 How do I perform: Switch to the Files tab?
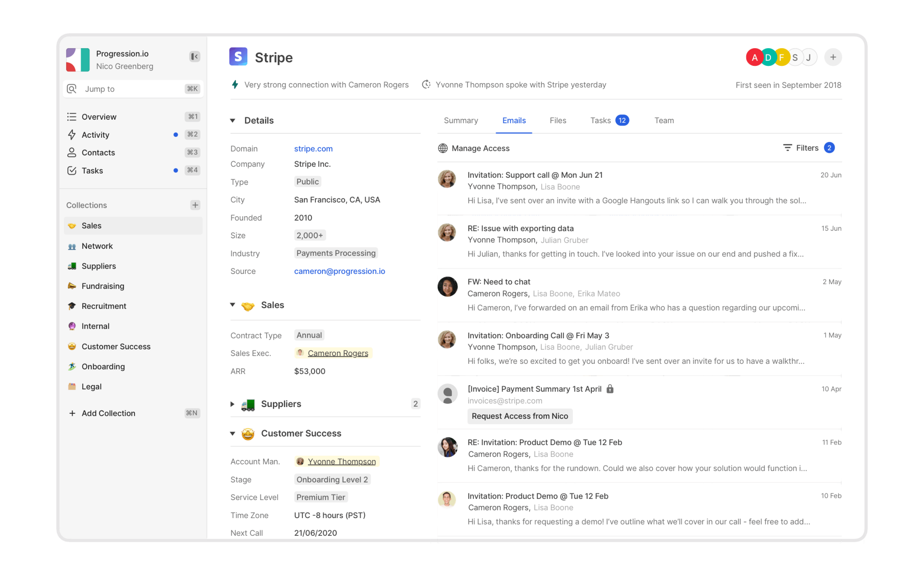pyautogui.click(x=558, y=120)
